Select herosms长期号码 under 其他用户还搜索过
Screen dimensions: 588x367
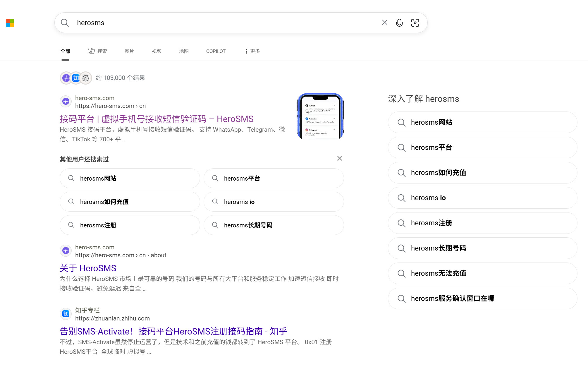274,225
